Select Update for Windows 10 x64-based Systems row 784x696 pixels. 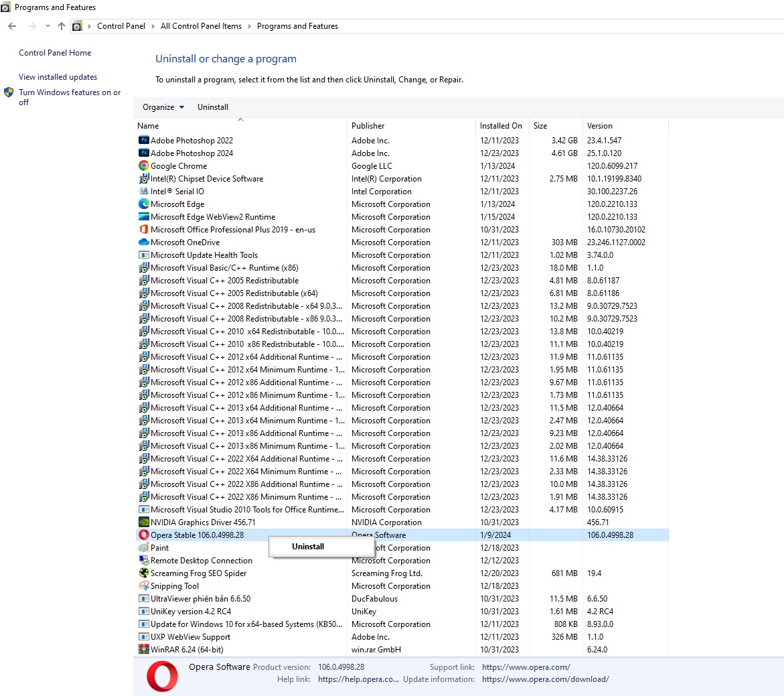point(402,624)
